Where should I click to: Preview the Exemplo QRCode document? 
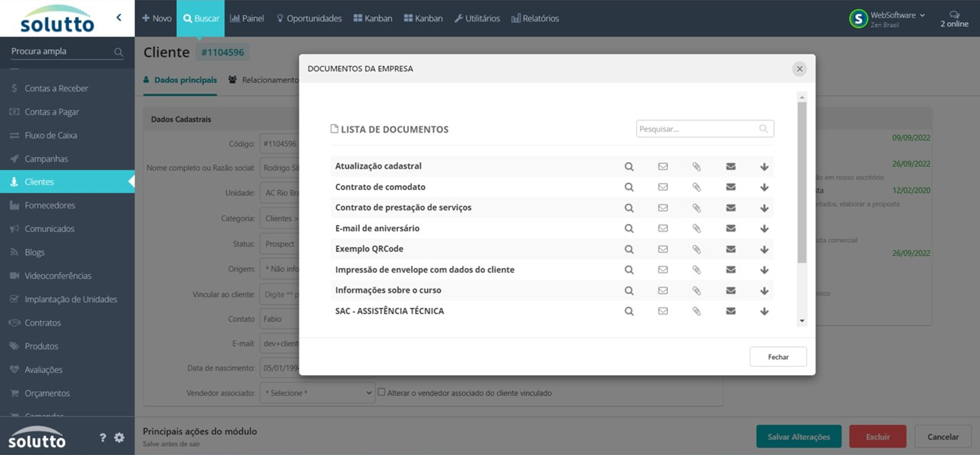coord(629,249)
